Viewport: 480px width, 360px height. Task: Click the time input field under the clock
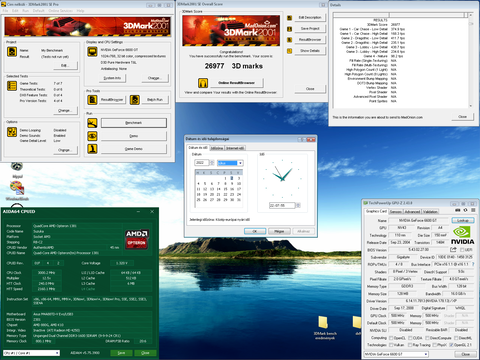tap(282, 205)
